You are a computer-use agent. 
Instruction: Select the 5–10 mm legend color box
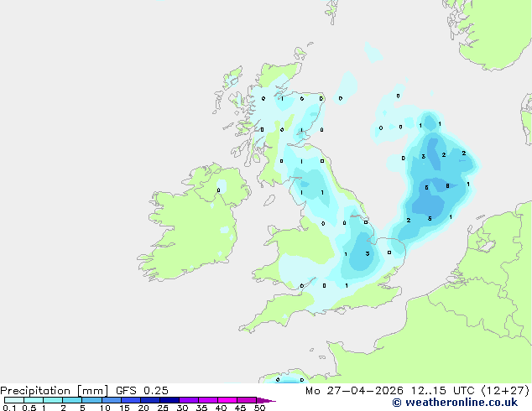tap(91, 400)
